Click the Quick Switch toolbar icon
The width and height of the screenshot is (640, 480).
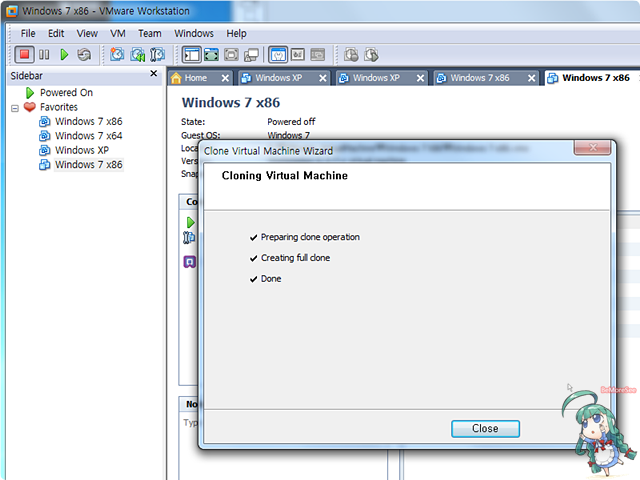point(231,54)
